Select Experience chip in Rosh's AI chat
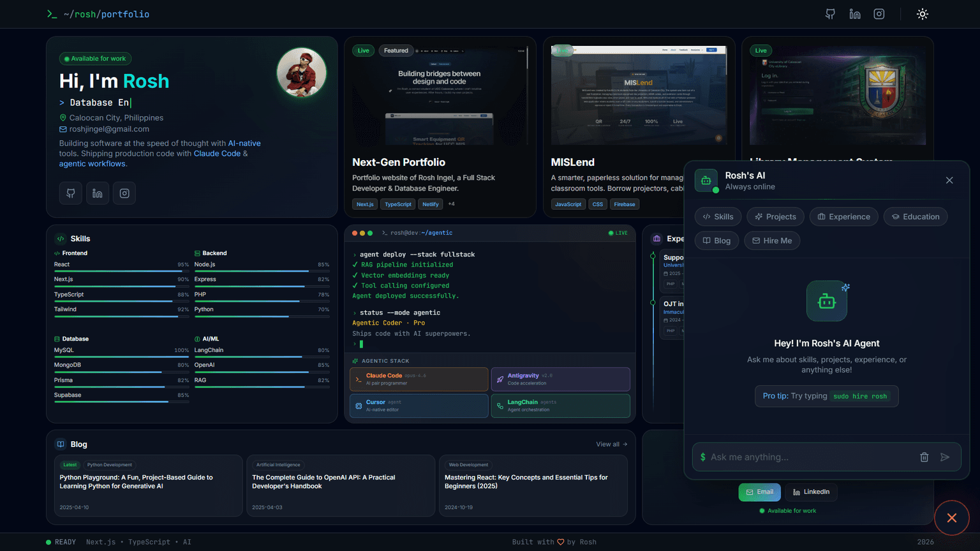The height and width of the screenshot is (551, 980). point(844,217)
